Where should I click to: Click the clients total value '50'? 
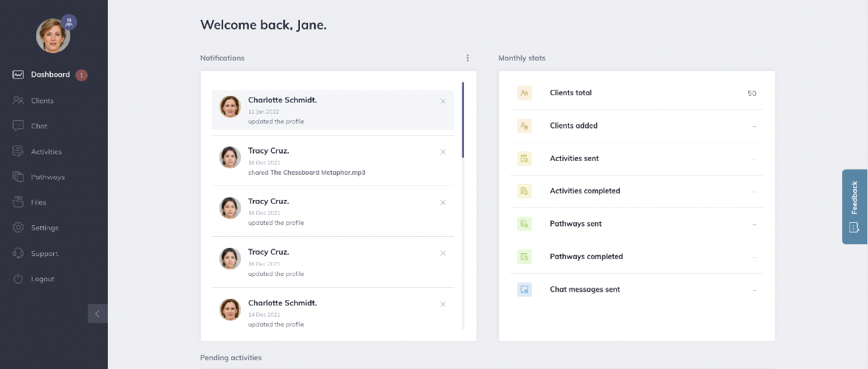tap(752, 94)
